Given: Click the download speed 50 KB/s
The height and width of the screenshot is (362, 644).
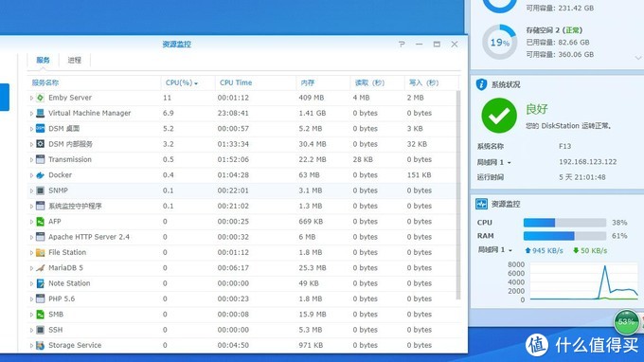Looking at the screenshot, I should click(590, 250).
